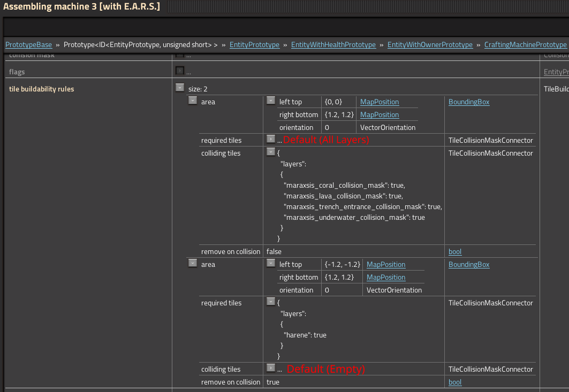Select the remove on collision false value
The width and height of the screenshot is (569, 392).
[274, 252]
